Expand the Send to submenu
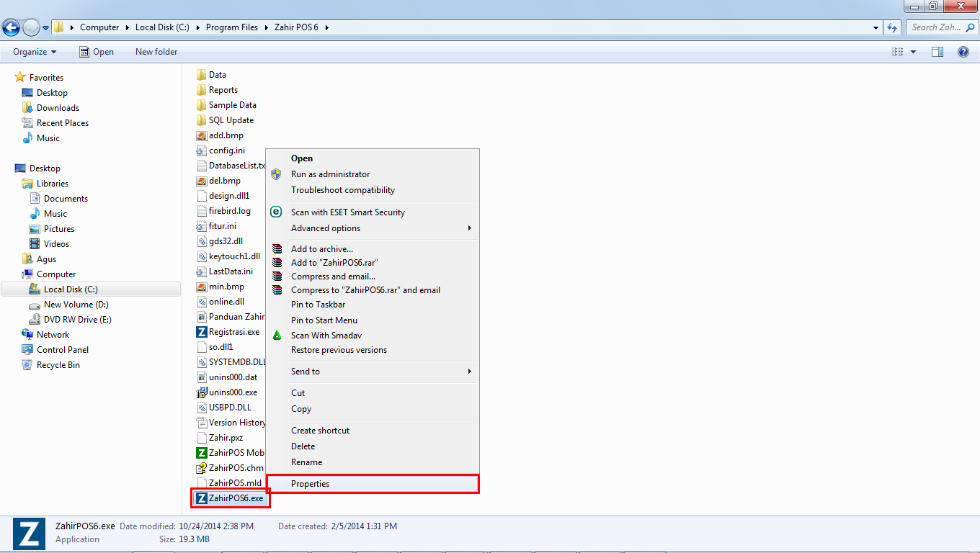The image size is (980, 553). 373,372
